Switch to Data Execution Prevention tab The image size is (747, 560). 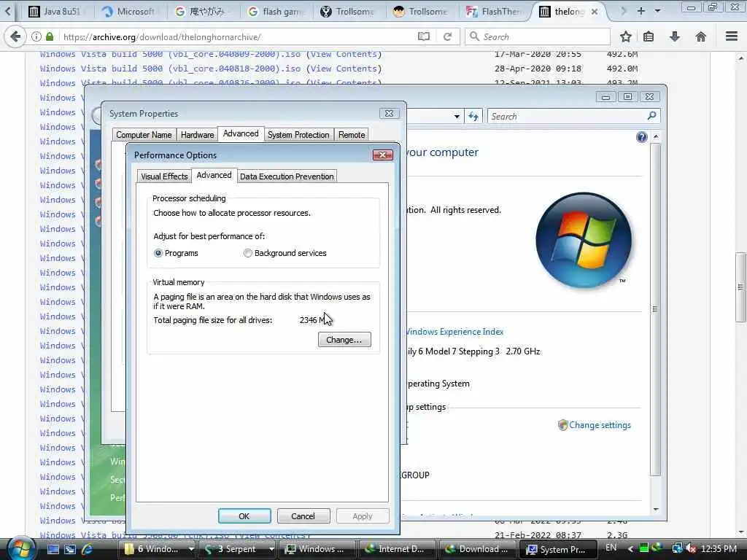tap(287, 176)
